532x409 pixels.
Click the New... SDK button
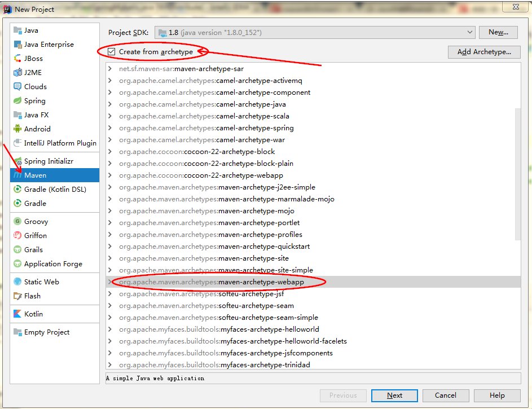pos(498,32)
